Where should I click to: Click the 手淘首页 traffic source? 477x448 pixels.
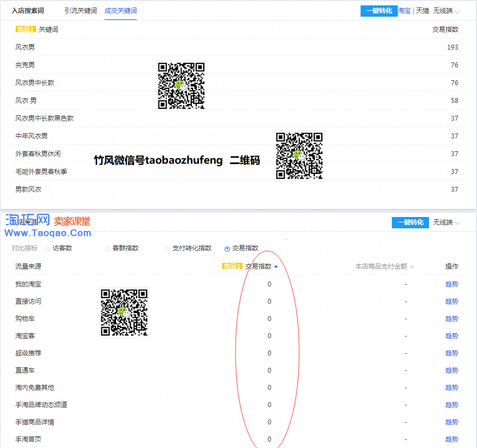[x=28, y=439]
